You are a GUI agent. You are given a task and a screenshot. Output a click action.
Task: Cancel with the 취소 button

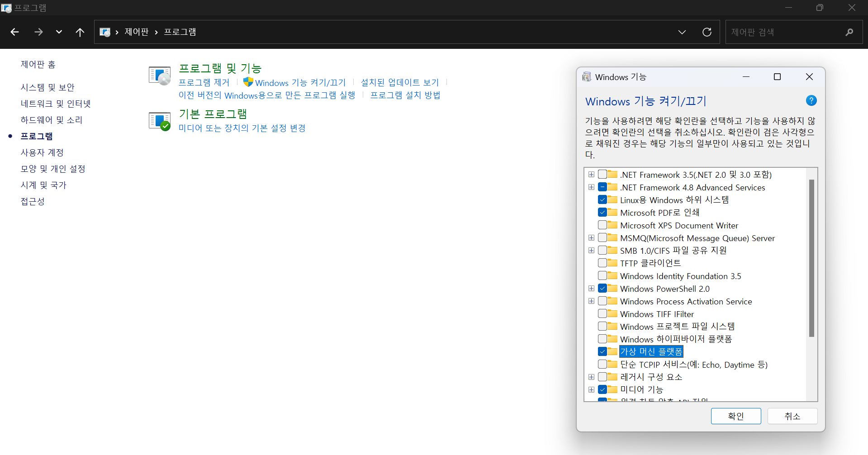[792, 416]
